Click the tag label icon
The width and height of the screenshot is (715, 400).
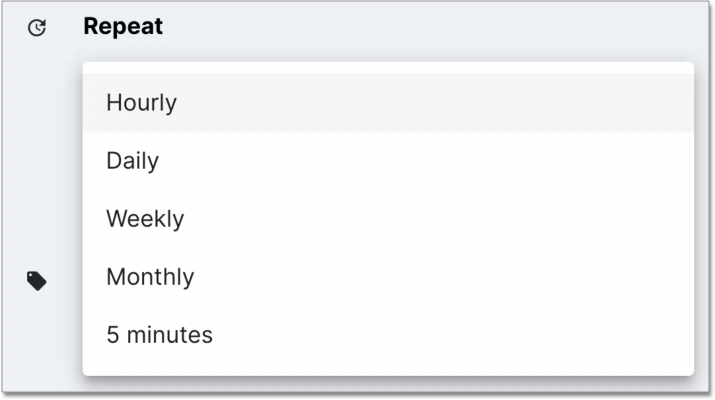coord(37,280)
